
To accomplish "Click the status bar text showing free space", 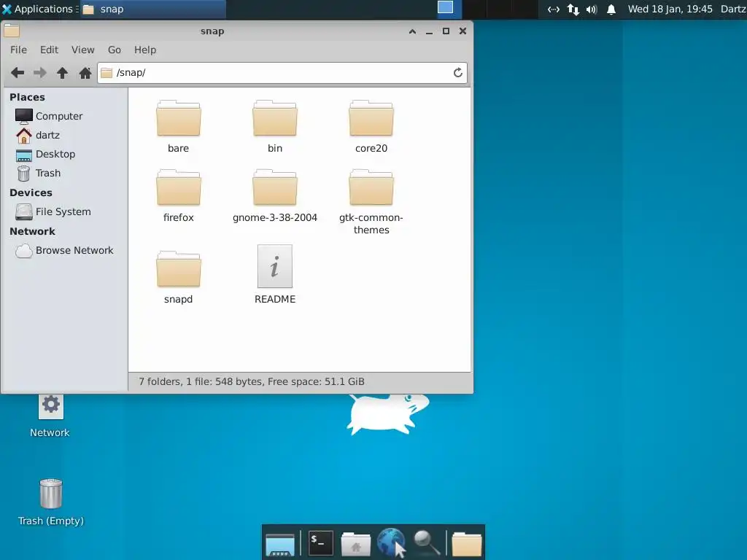I will 252,381.
